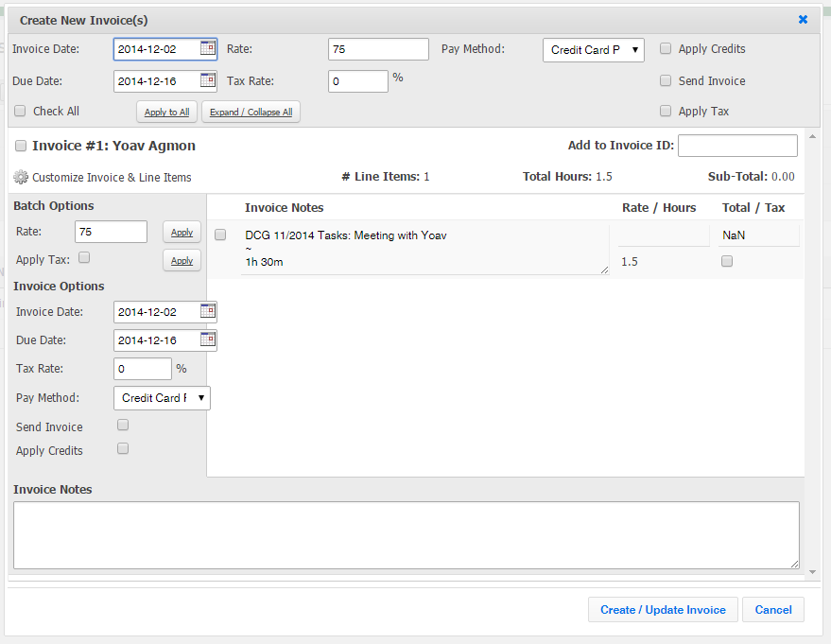The width and height of the screenshot is (831, 644).
Task: Close the Create New Invoice dialog
Action: click(x=803, y=19)
